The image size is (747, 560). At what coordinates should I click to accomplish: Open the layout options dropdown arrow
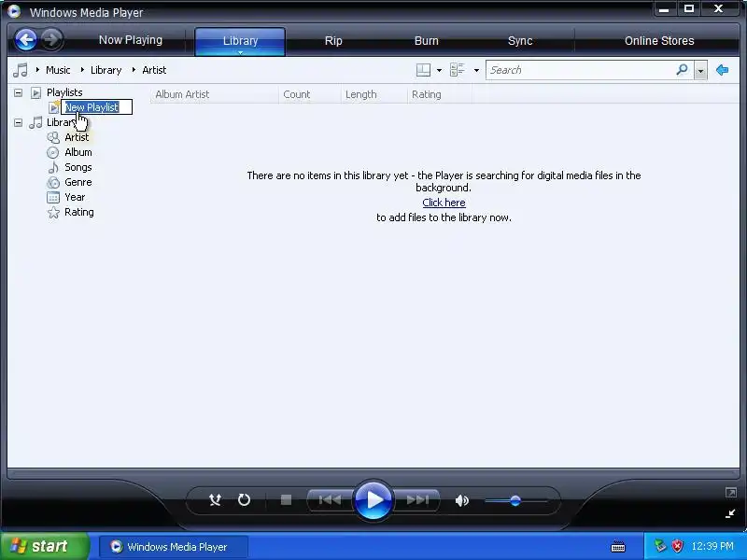pos(439,71)
